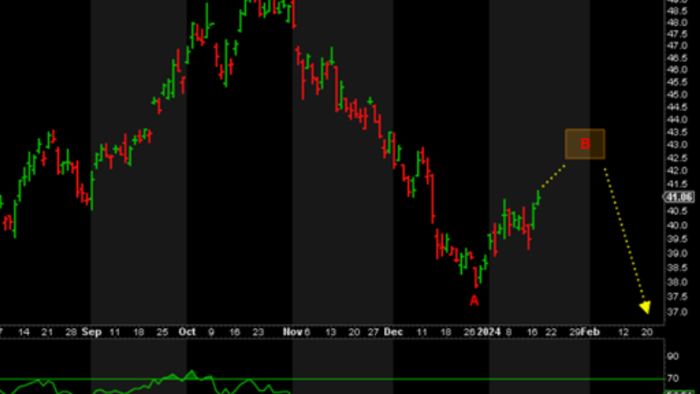Click the 37.5 price axis label
This screenshot has width=700, height=394.
tap(677, 297)
